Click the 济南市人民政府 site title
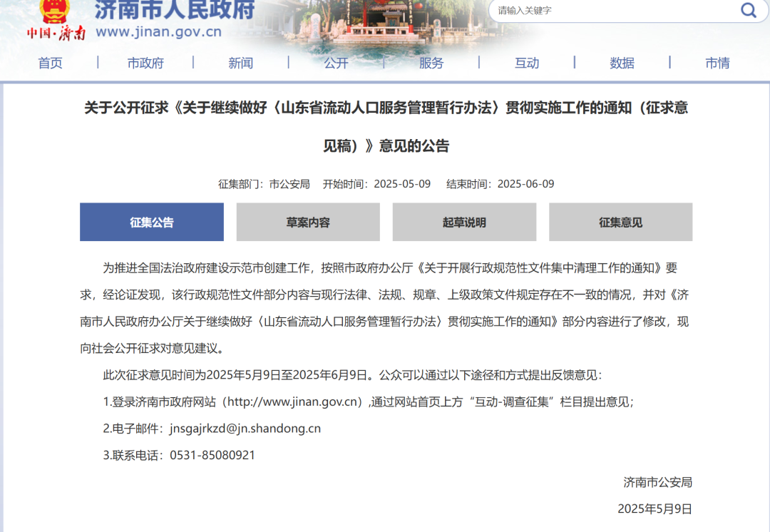The image size is (770, 532). 175,9
